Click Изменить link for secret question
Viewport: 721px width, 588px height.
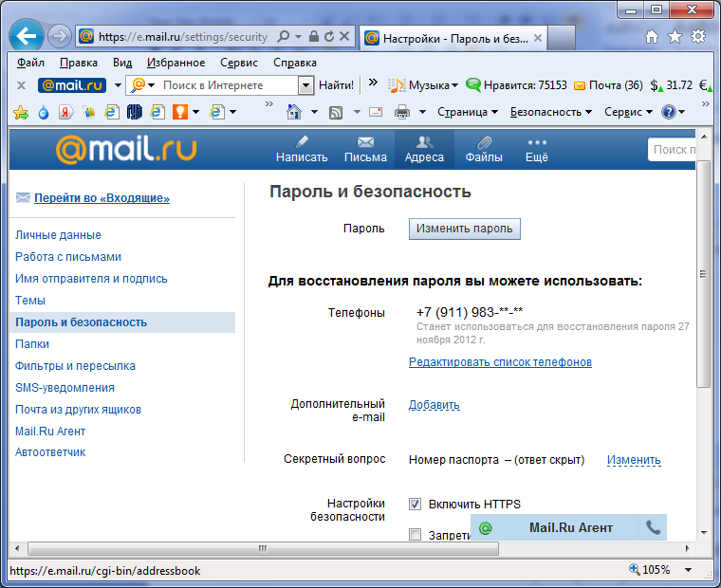click(x=634, y=460)
